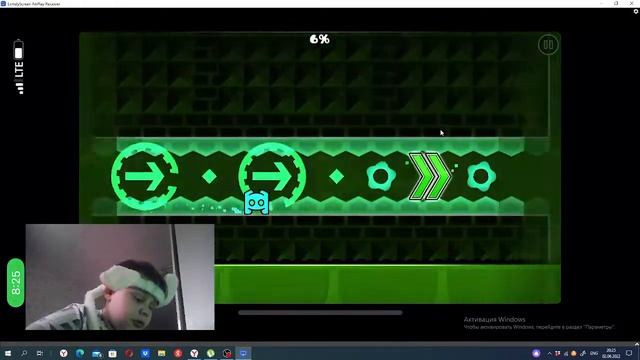
Task: Pause the game with the pause button
Action: coord(548,44)
